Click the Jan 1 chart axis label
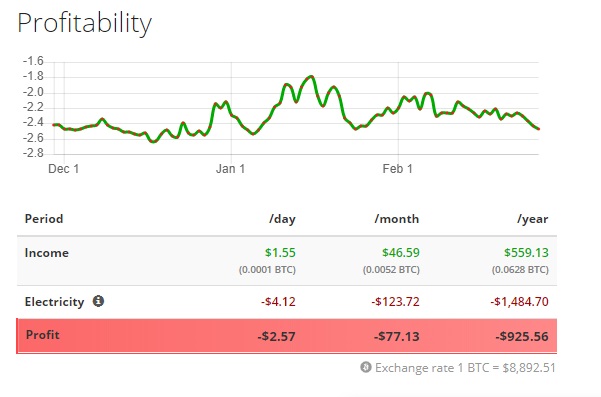The width and height of the screenshot is (601, 397). coord(230,169)
